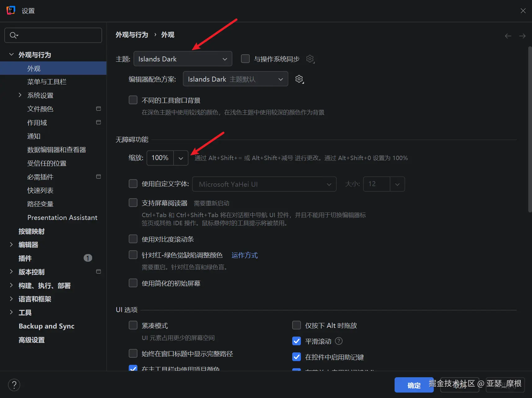Select the highlighted 外观 sidebar item
The width and height of the screenshot is (532, 398).
(53, 68)
